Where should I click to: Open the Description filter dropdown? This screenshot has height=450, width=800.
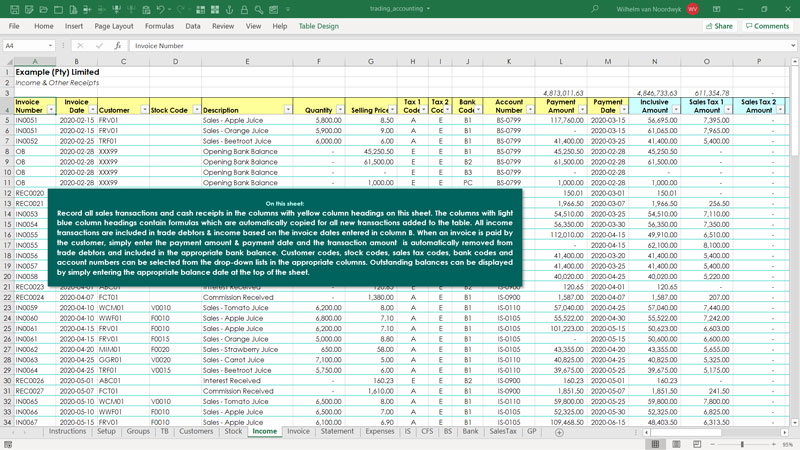[288, 110]
